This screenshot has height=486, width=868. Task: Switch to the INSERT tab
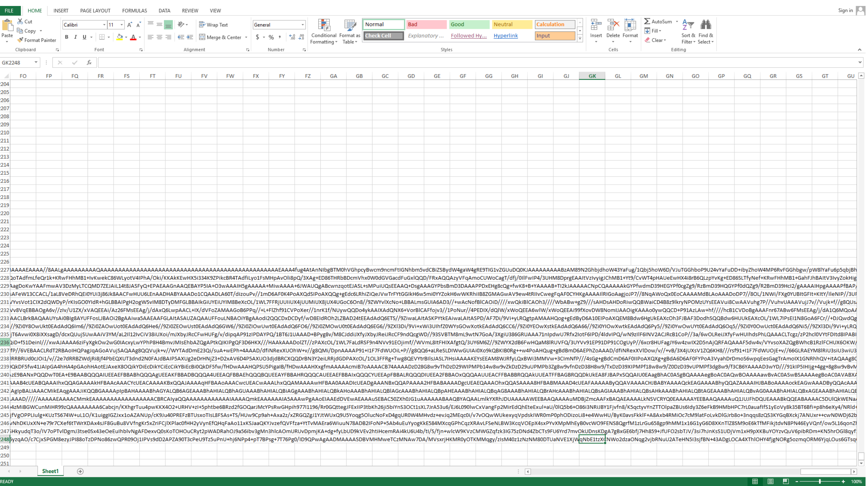click(x=61, y=11)
